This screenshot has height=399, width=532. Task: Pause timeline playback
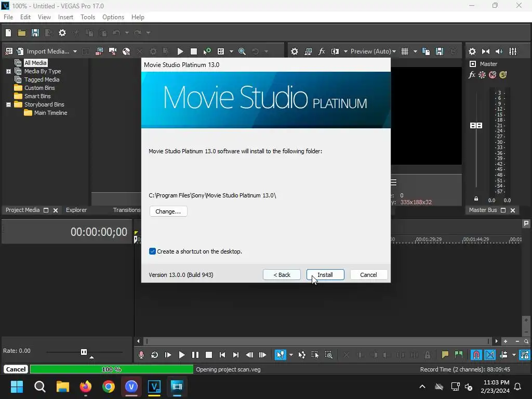[x=195, y=355]
